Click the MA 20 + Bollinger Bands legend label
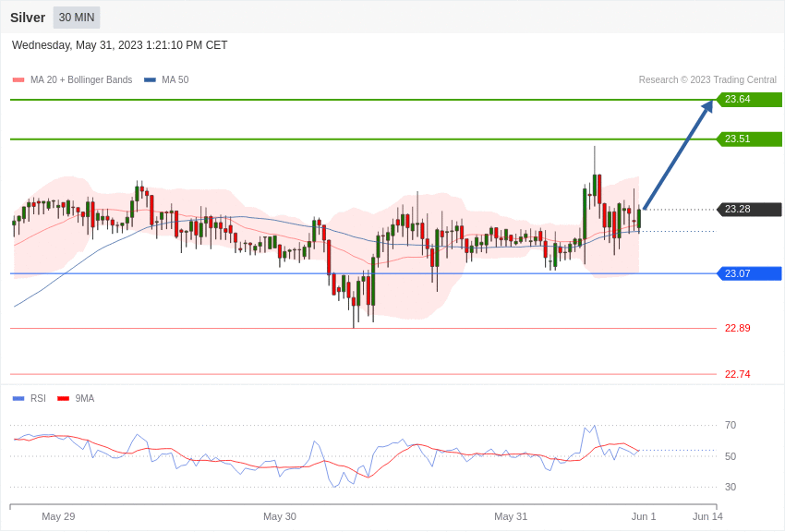The width and height of the screenshot is (785, 532). coord(81,80)
